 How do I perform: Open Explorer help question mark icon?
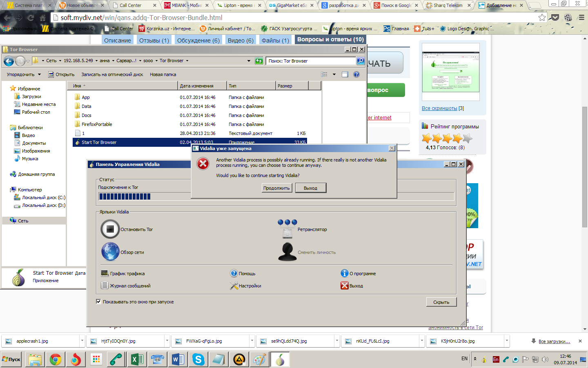click(356, 74)
